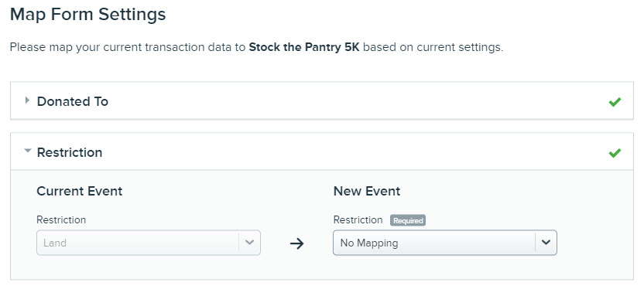Click the Current Event heading

(79, 191)
